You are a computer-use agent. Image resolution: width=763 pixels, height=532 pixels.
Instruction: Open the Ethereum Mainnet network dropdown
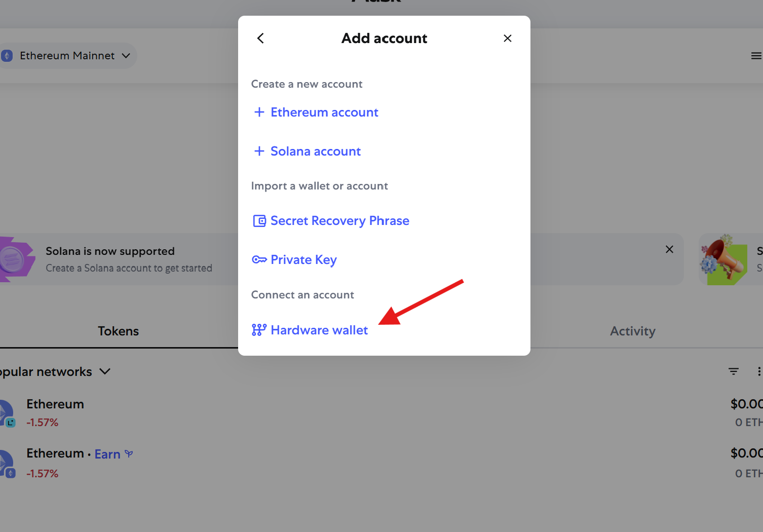[68, 56]
